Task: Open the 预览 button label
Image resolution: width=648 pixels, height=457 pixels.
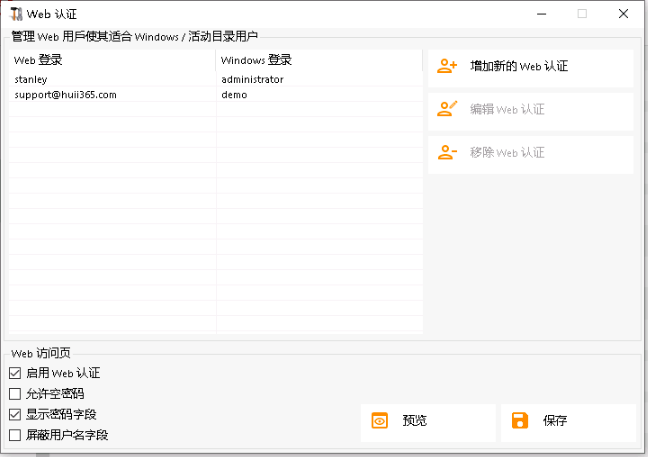Action: [x=414, y=421]
